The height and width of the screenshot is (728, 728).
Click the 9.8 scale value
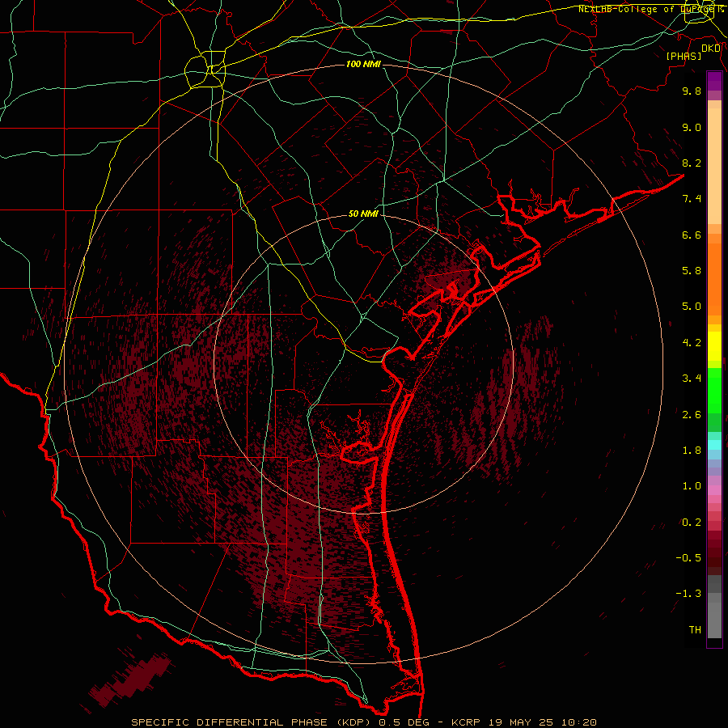coord(692,91)
